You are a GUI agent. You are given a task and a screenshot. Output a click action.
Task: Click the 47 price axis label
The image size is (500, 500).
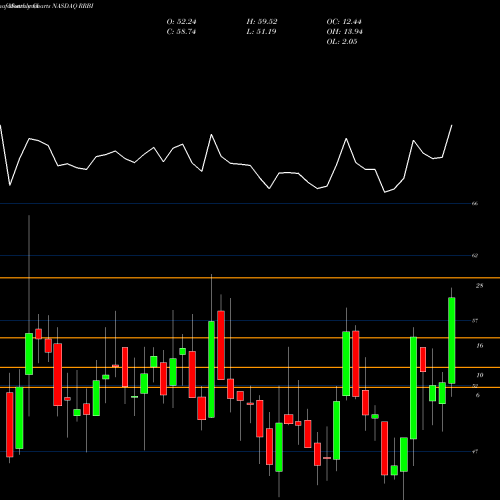[x=475, y=452]
